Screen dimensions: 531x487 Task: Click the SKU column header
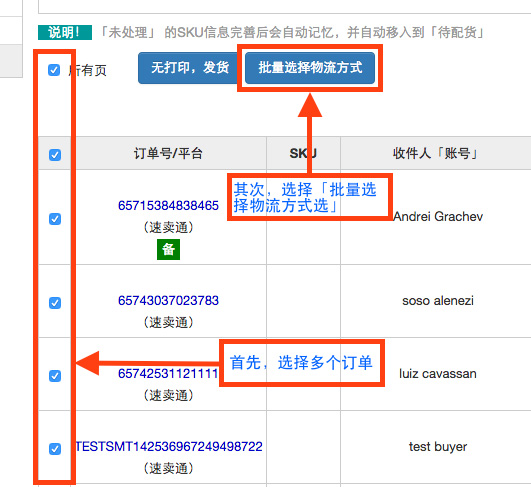tap(303, 153)
